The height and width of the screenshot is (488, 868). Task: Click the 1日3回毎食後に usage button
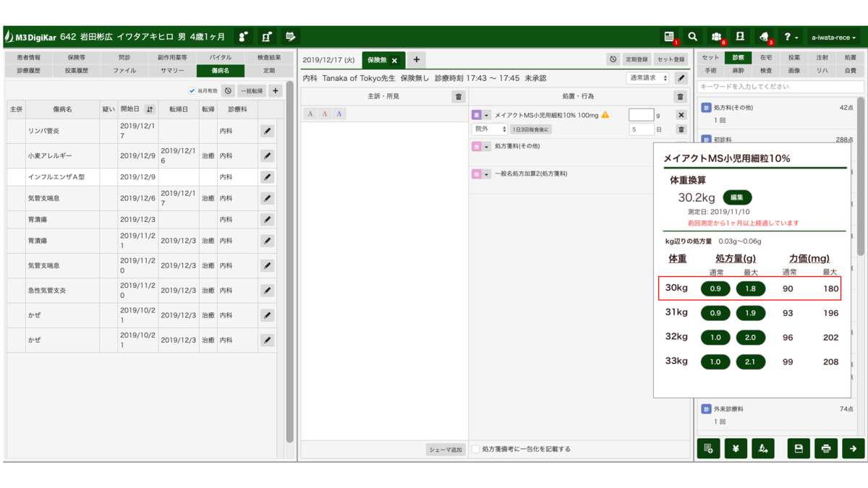[x=532, y=129]
